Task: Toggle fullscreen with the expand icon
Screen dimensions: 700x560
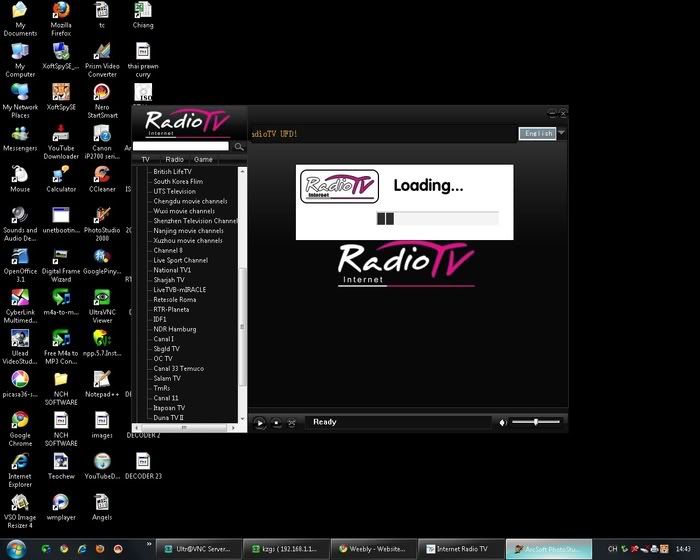Action: point(292,422)
